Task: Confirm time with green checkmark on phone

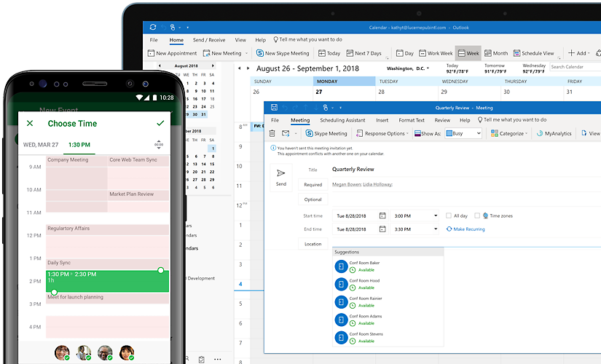Action: 160,124
